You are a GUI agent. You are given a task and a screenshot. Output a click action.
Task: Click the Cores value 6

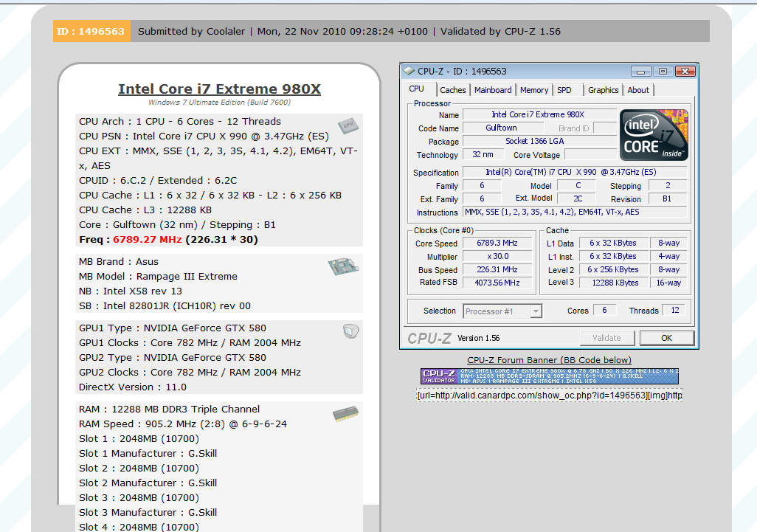point(604,311)
